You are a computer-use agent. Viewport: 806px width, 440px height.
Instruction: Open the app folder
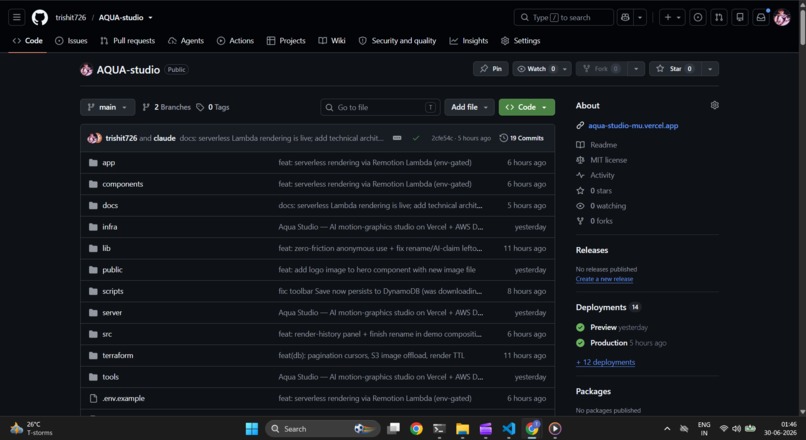pyautogui.click(x=108, y=162)
